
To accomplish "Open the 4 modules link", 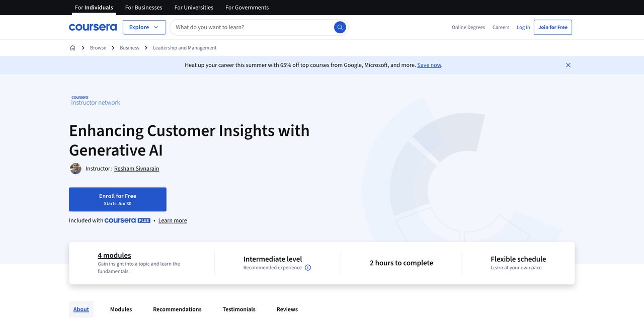I will (x=114, y=255).
